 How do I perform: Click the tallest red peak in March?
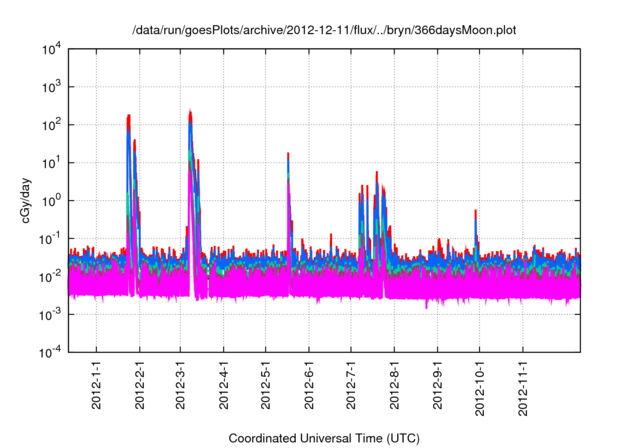tap(190, 113)
